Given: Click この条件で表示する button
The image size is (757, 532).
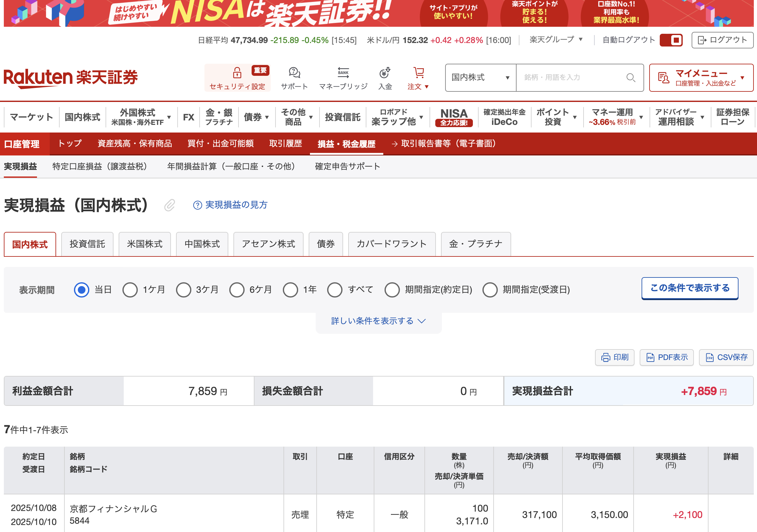Looking at the screenshot, I should (689, 288).
